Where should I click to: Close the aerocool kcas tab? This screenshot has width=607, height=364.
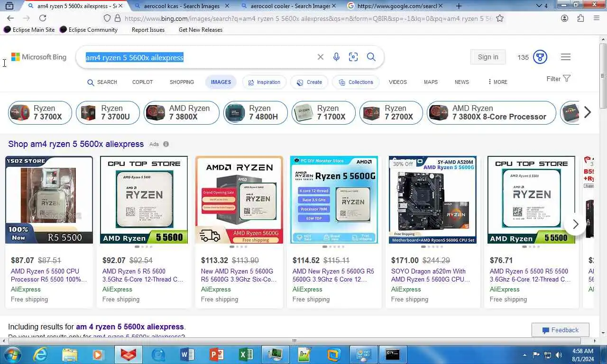(227, 6)
